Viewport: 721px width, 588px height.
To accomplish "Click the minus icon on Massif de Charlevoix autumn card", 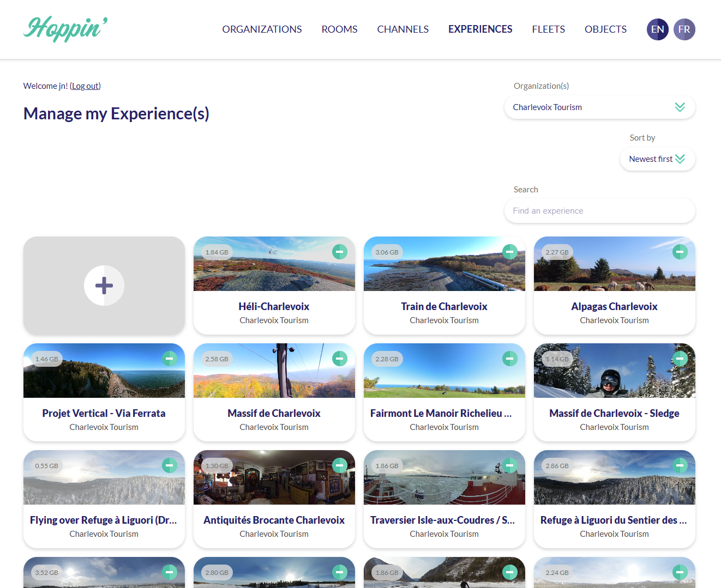I will [x=340, y=359].
